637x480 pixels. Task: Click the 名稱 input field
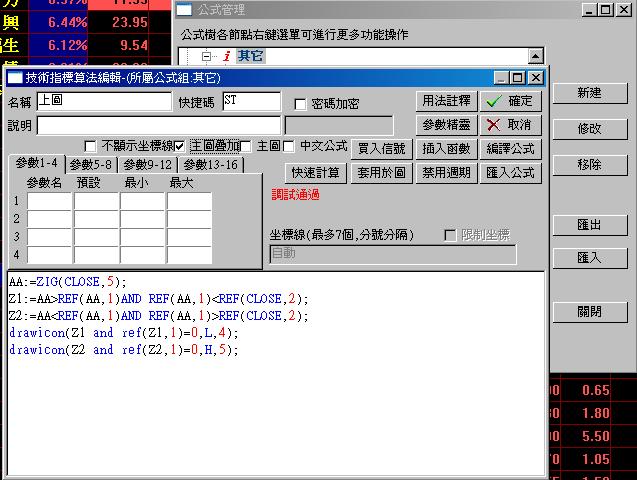click(x=104, y=101)
